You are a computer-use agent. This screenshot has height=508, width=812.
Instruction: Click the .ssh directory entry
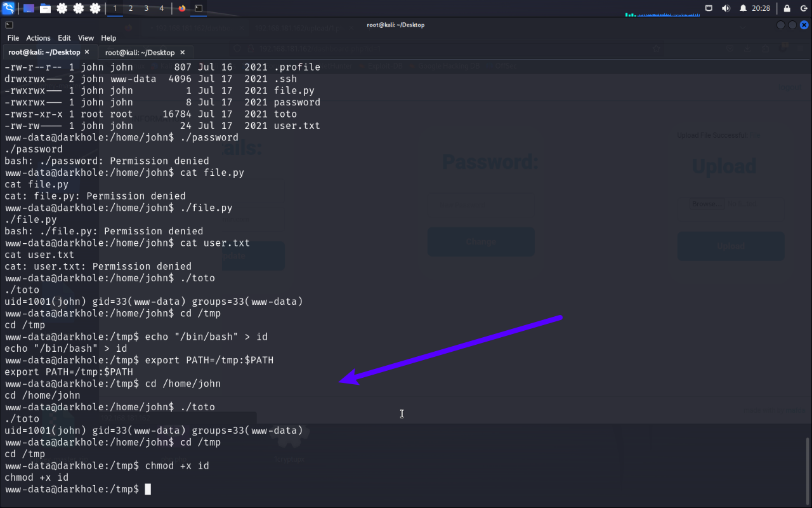pyautogui.click(x=285, y=79)
